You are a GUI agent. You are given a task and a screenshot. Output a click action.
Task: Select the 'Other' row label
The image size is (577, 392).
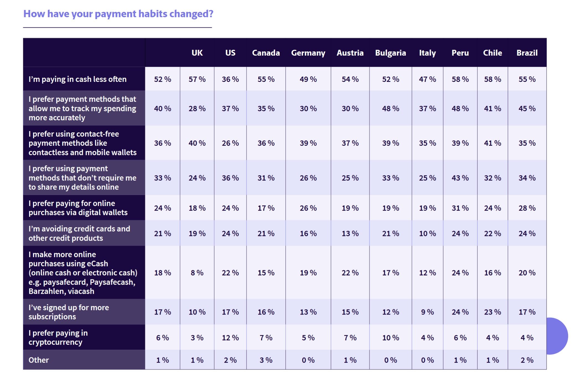[38, 360]
